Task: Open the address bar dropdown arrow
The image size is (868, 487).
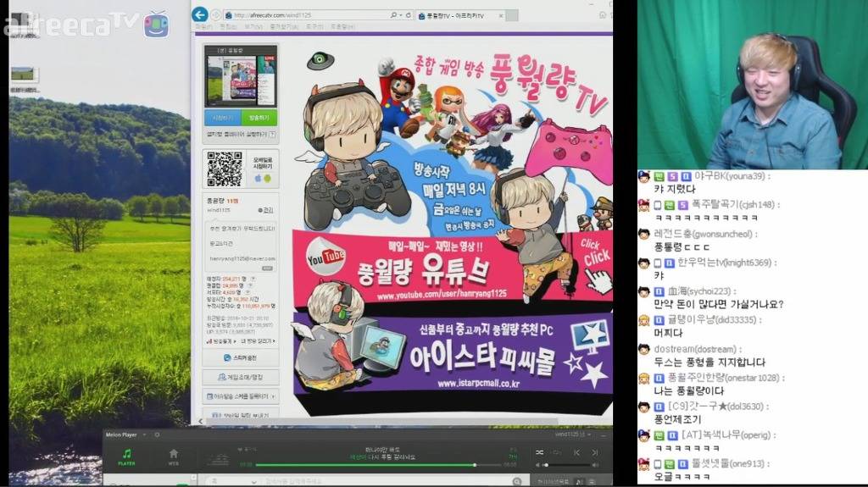Action: (400, 15)
